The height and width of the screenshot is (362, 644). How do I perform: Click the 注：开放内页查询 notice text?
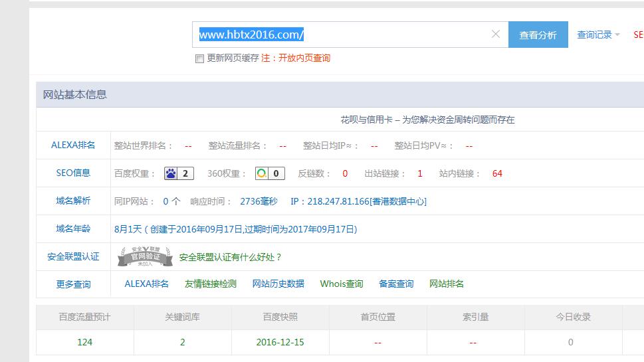pyautogui.click(x=296, y=58)
